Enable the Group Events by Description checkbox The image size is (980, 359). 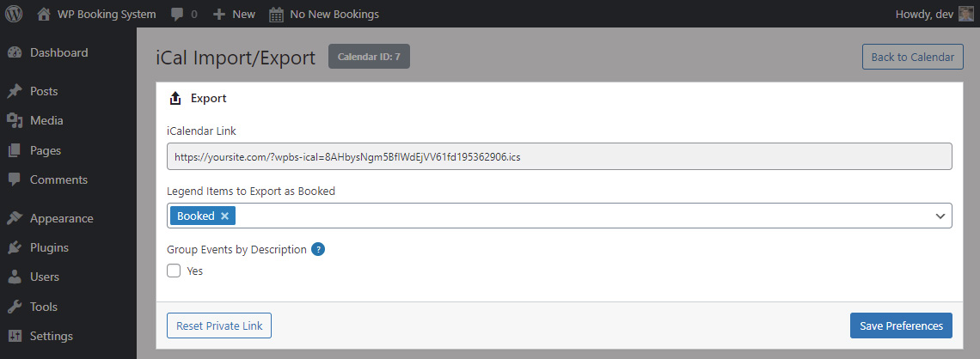tap(174, 271)
